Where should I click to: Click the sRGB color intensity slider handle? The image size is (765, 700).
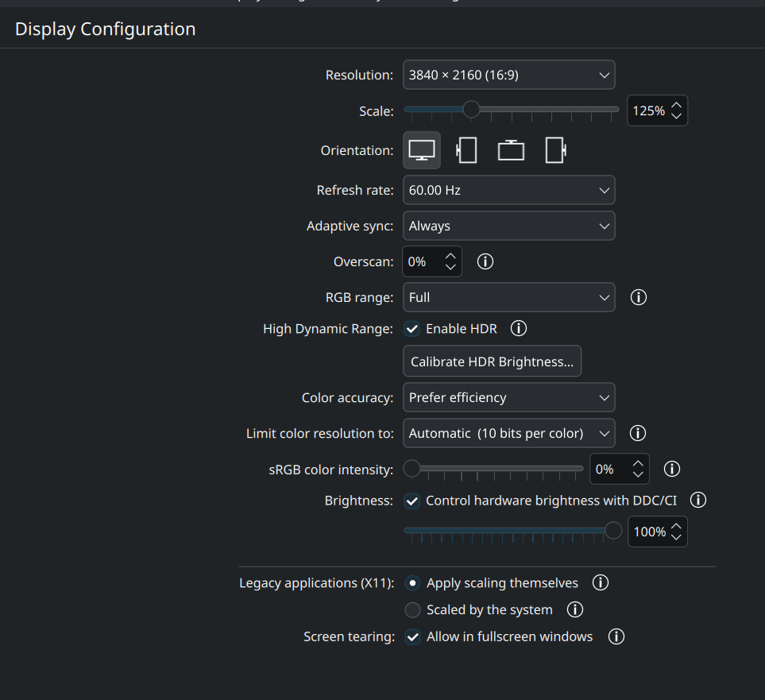[x=411, y=469]
